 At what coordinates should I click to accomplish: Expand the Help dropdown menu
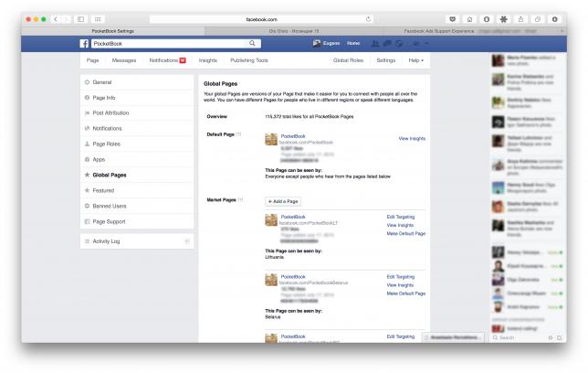(x=415, y=60)
